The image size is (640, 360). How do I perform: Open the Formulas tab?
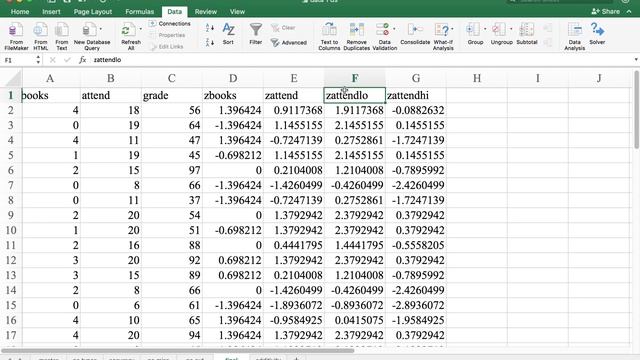140,12
